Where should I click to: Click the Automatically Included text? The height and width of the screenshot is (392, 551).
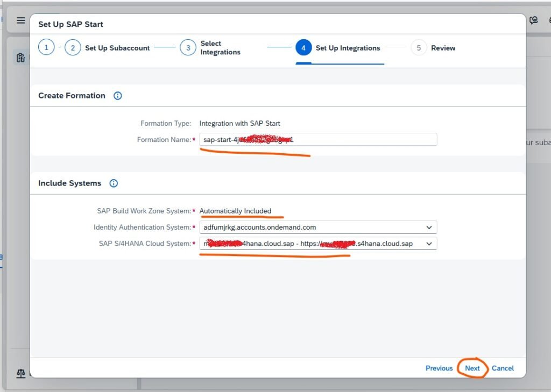pos(235,211)
